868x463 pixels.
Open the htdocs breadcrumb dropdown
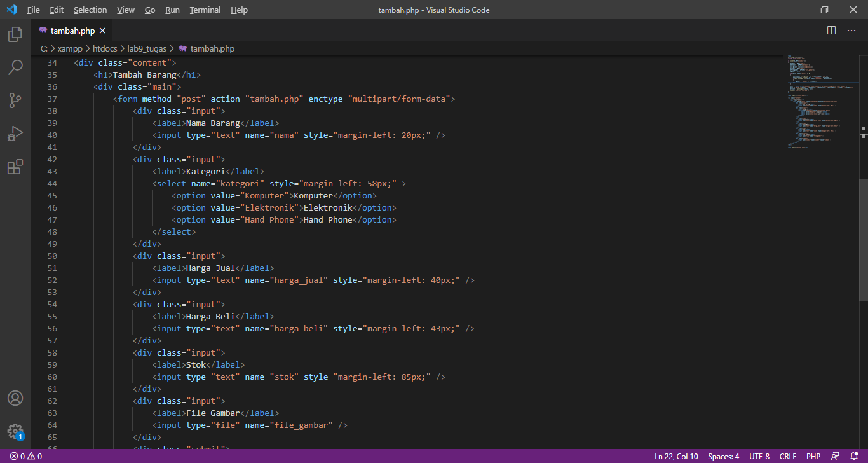pos(104,48)
